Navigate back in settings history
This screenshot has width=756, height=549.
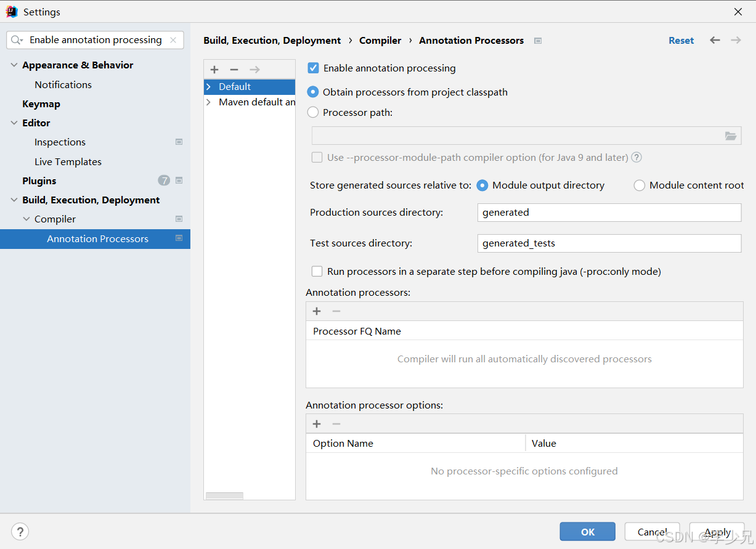tap(715, 40)
